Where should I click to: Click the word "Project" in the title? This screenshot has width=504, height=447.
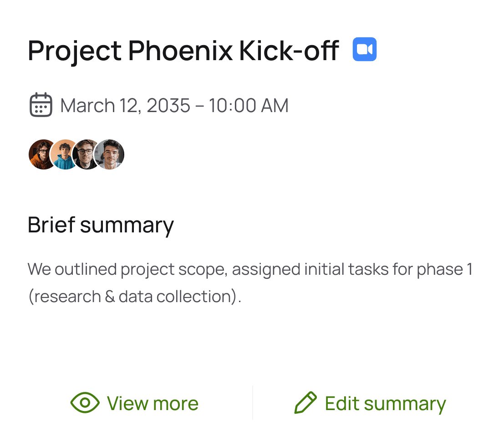(x=75, y=51)
